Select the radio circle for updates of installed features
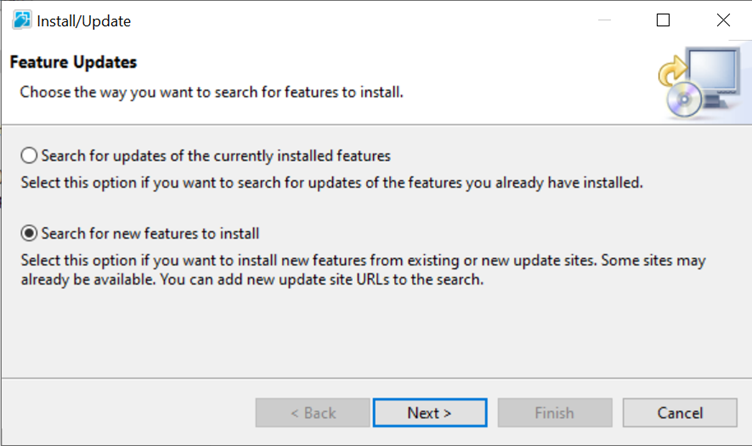 click(29, 155)
